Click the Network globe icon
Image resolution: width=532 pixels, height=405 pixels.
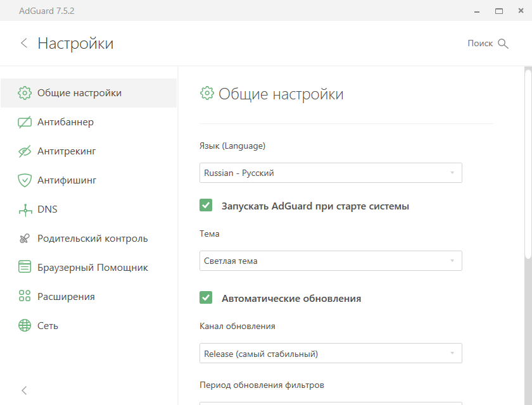tap(25, 326)
